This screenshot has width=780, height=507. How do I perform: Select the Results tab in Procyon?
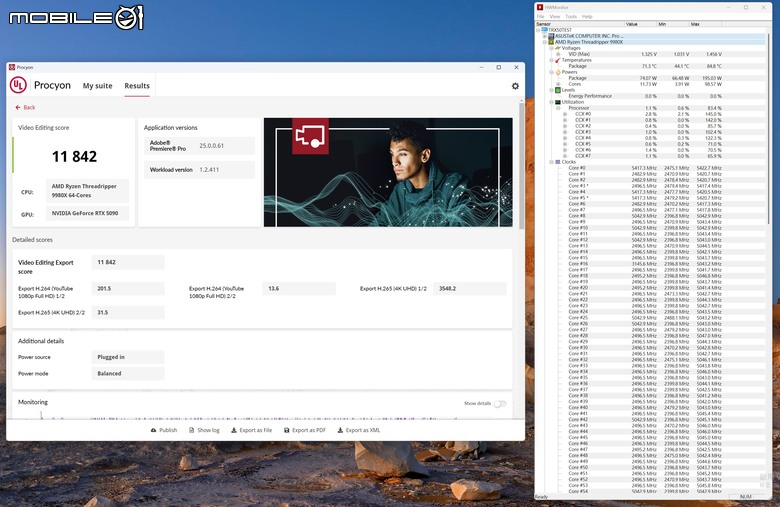click(137, 86)
